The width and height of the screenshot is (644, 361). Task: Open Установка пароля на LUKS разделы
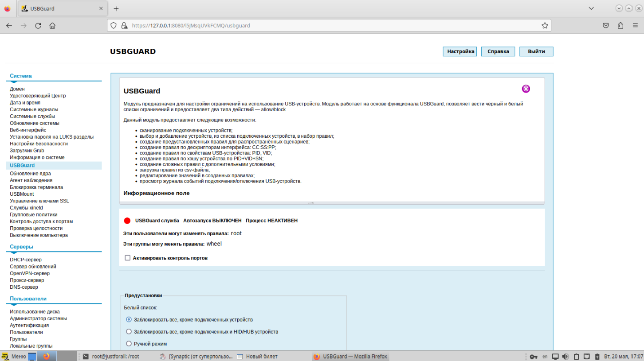(x=51, y=137)
